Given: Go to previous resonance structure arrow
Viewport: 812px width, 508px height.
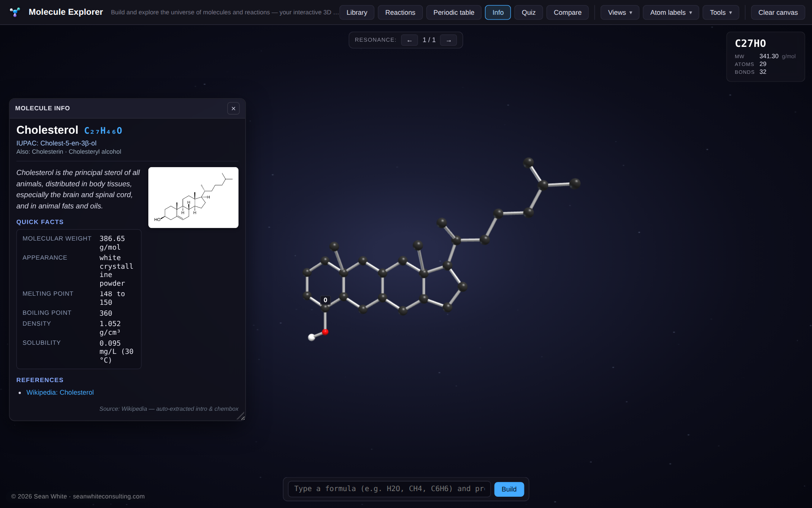Looking at the screenshot, I should click(x=409, y=40).
